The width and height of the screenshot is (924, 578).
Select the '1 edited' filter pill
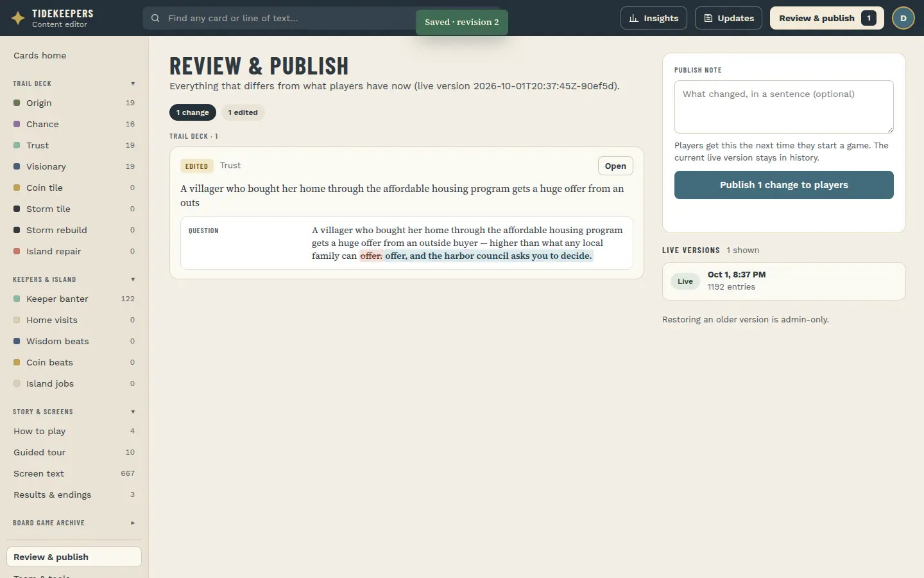pyautogui.click(x=243, y=112)
